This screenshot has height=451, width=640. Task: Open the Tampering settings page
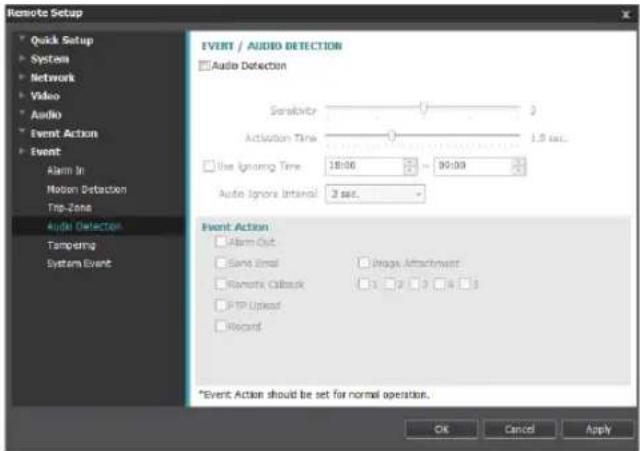71,245
